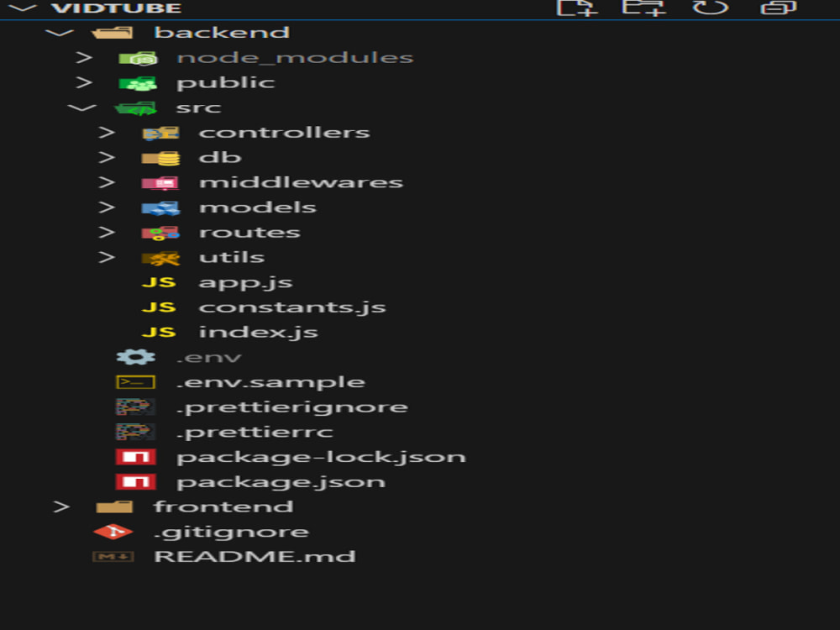This screenshot has width=840, height=630.
Task: Click the models folder icon
Action: (160, 207)
